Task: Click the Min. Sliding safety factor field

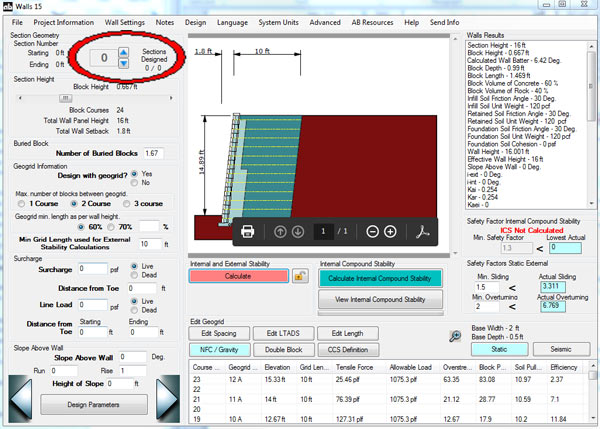Action: tap(486, 287)
